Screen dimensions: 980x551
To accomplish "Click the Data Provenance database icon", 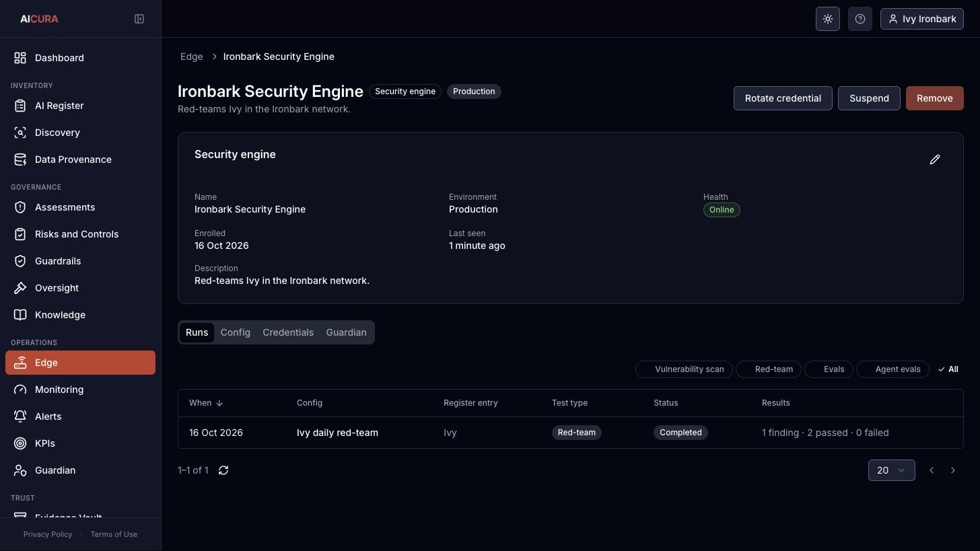I will tap(20, 159).
